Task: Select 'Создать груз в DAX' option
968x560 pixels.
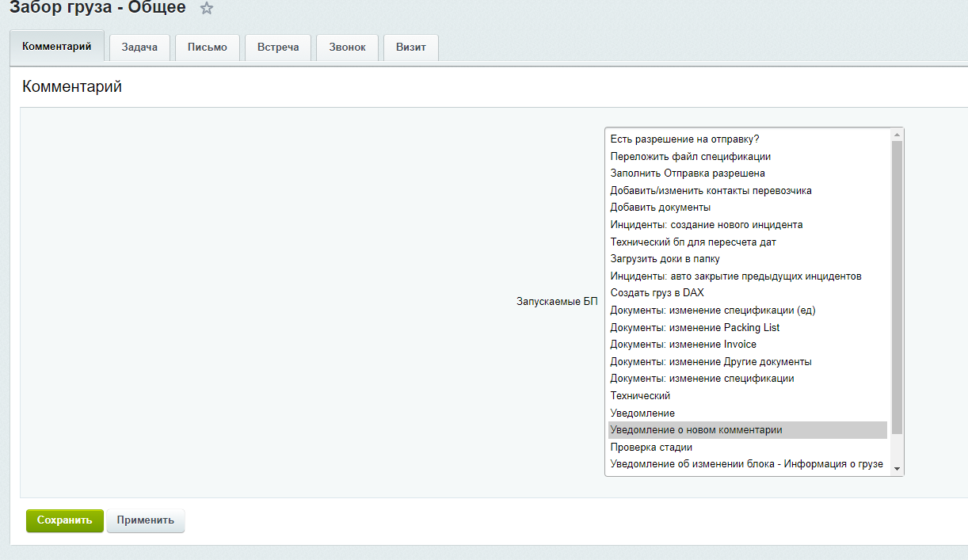Action: (x=657, y=293)
